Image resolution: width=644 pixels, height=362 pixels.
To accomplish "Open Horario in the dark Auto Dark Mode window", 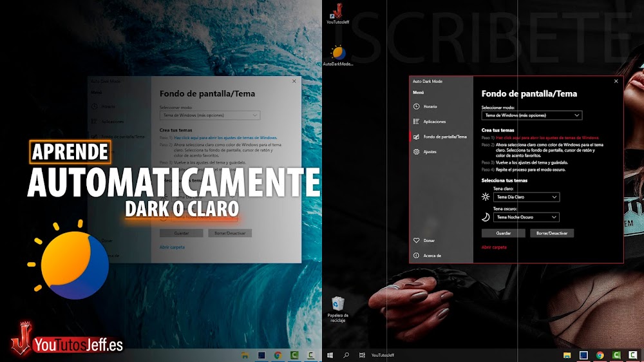I will point(430,106).
